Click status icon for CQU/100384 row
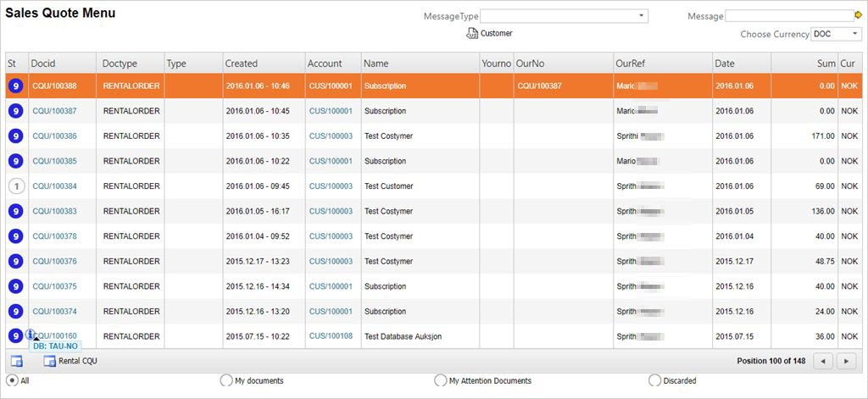 point(15,186)
